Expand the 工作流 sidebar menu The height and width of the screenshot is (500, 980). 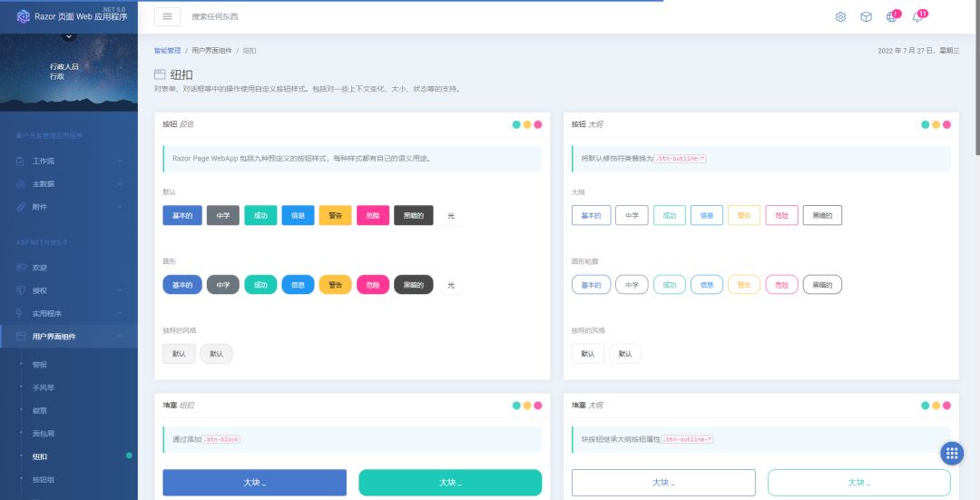point(69,162)
